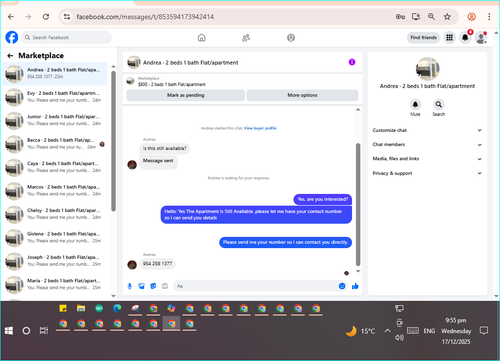Open the Caya conversation in list

point(55,167)
